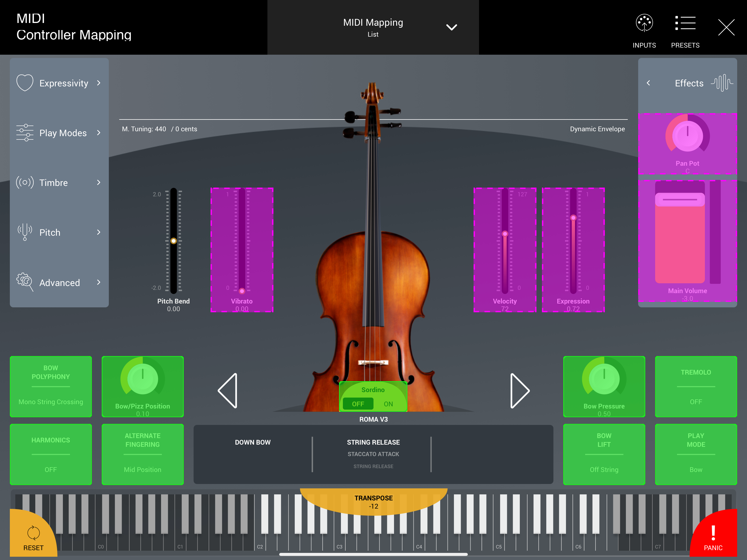Click the Expression slider handle

(573, 218)
